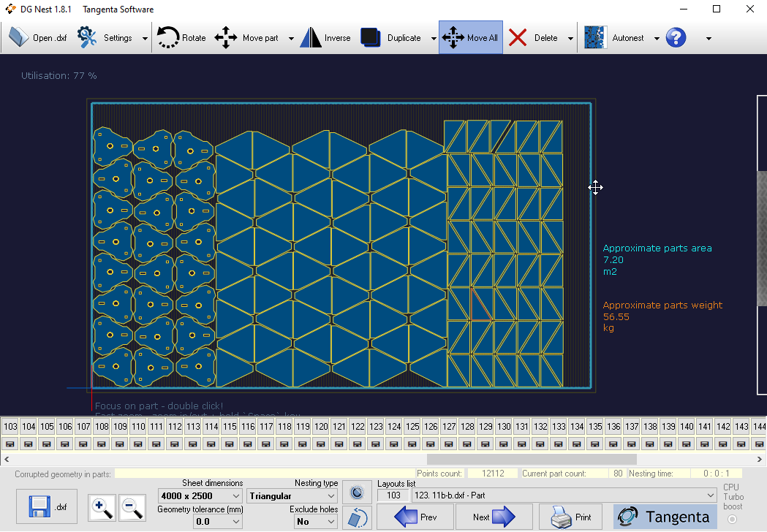Screen dimensions: 767x532
Task: Save layout as .dxf
Action: click(x=46, y=506)
